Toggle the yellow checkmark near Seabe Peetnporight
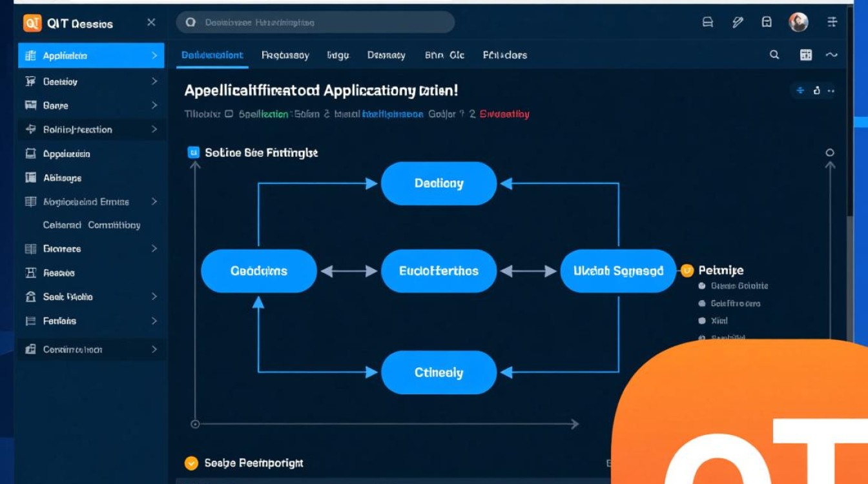The image size is (868, 484). [190, 463]
